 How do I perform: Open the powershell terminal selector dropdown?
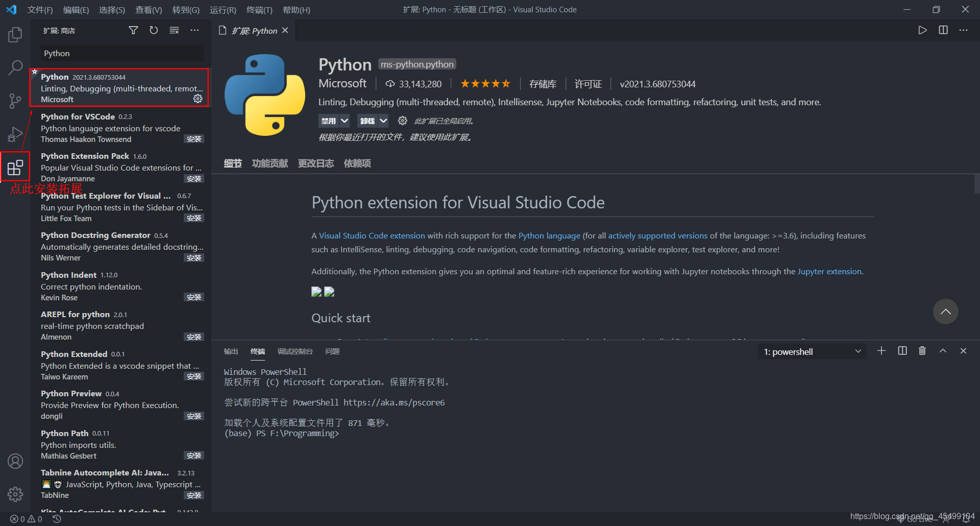[813, 351]
